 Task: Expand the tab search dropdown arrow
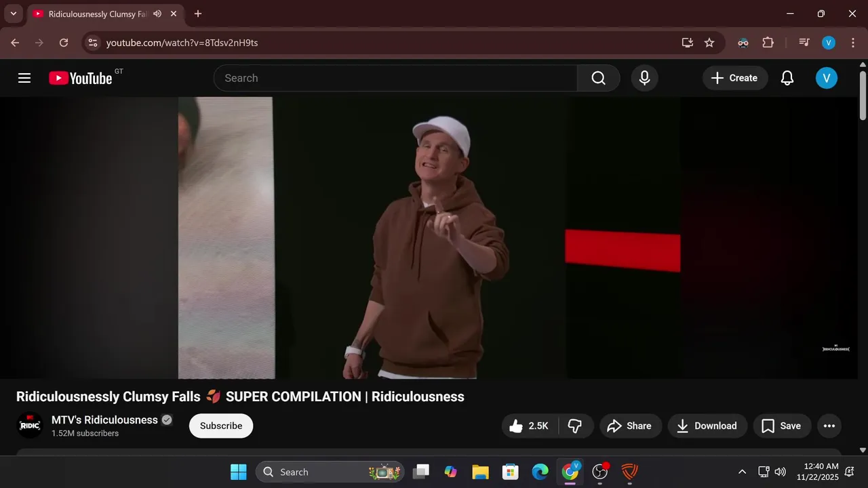point(13,14)
